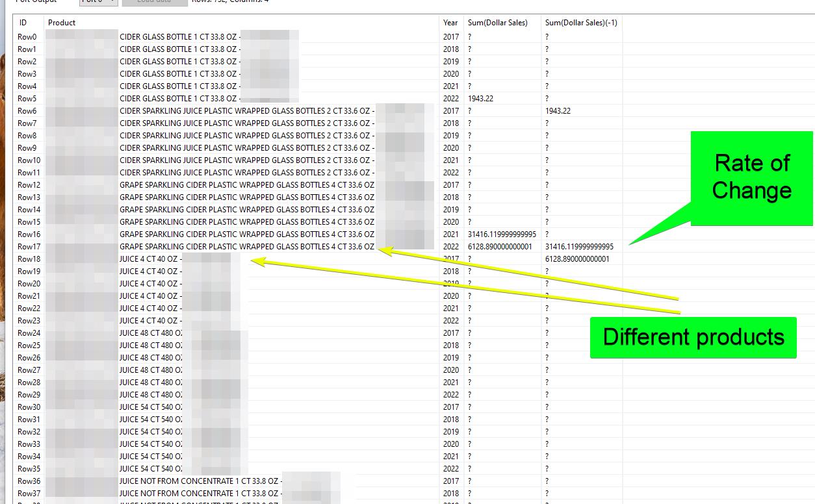Click Year 2017 in Row6
This screenshot has height=504, width=815.
click(x=451, y=111)
